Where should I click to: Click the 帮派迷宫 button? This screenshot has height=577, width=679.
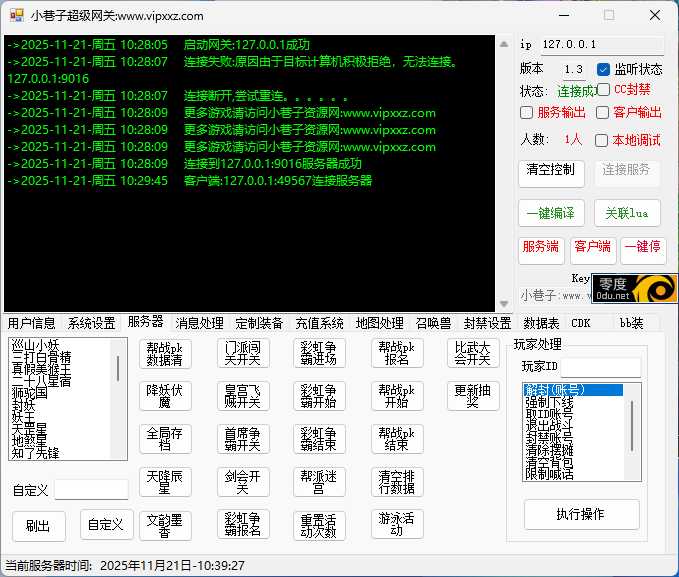[x=319, y=482]
